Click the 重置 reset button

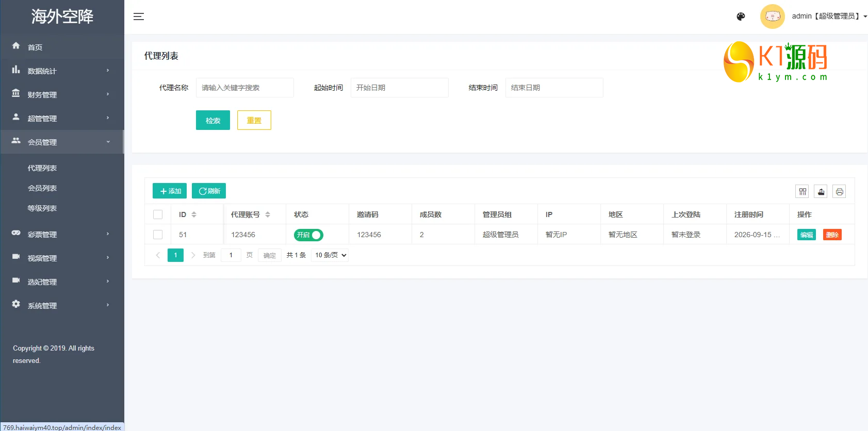[254, 120]
